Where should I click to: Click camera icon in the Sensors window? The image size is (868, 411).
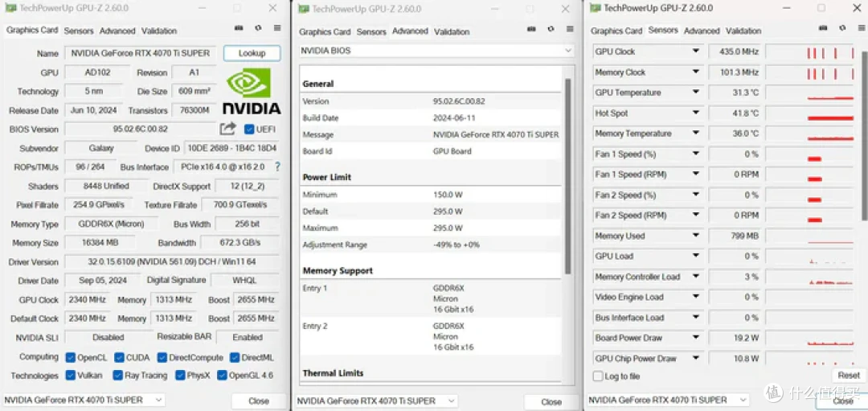(824, 28)
